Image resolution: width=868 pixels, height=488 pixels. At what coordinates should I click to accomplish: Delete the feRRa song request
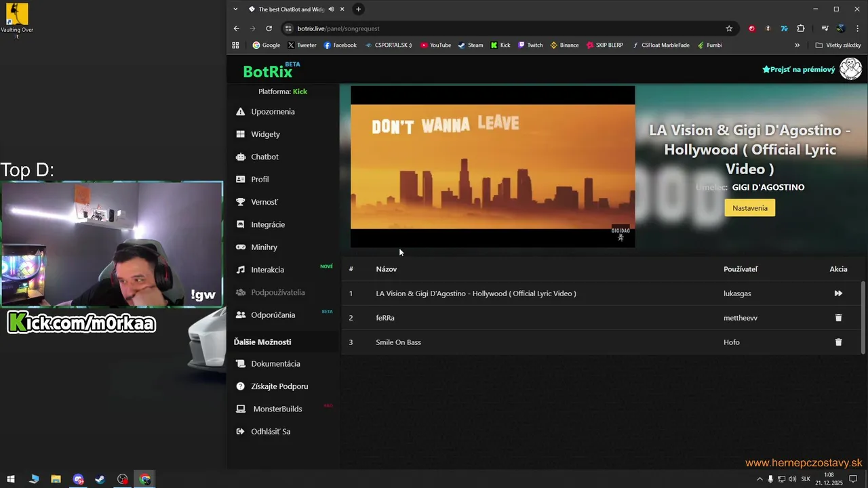838,318
